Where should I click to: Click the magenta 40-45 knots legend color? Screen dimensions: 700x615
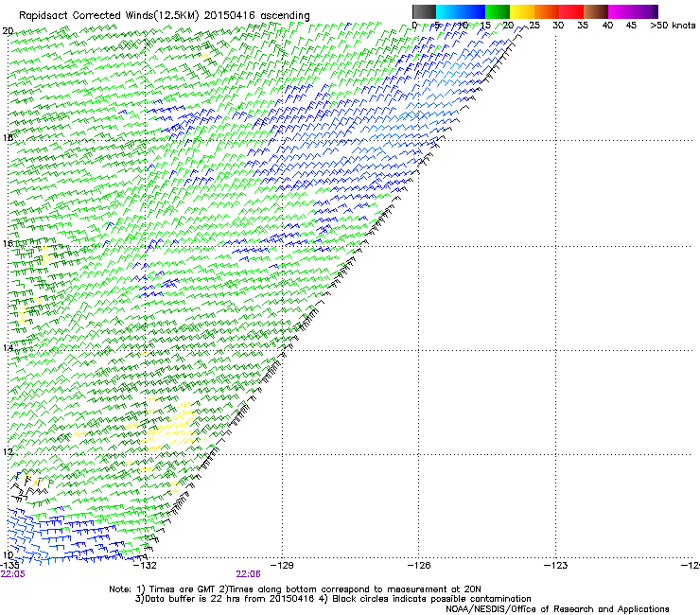point(621,11)
